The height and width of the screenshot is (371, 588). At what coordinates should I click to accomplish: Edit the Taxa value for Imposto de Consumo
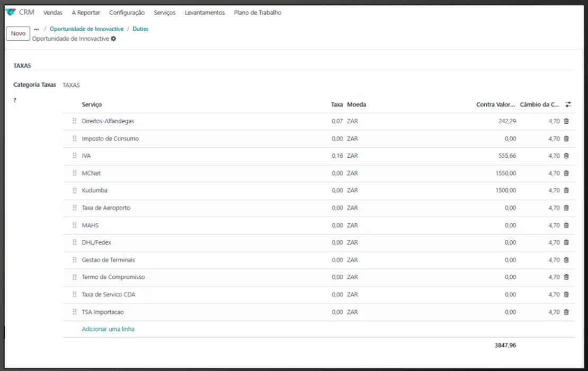tap(337, 139)
